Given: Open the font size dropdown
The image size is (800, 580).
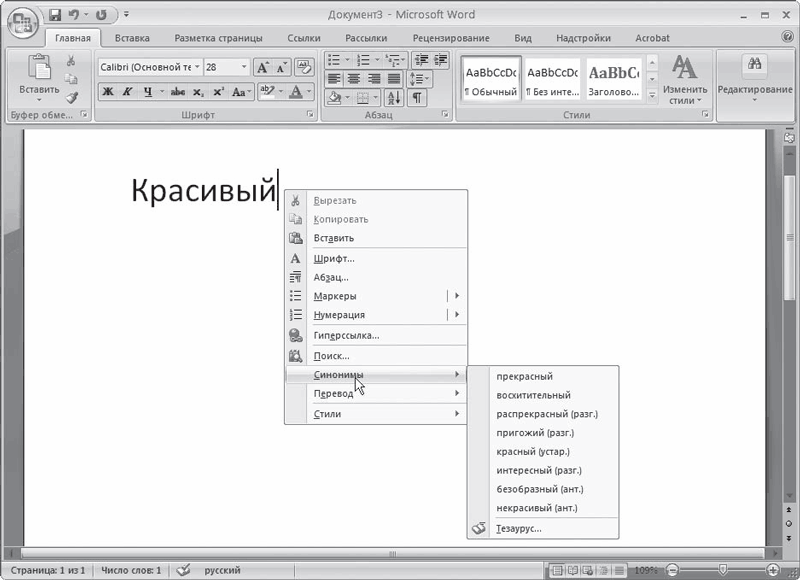Looking at the screenshot, I should [244, 67].
